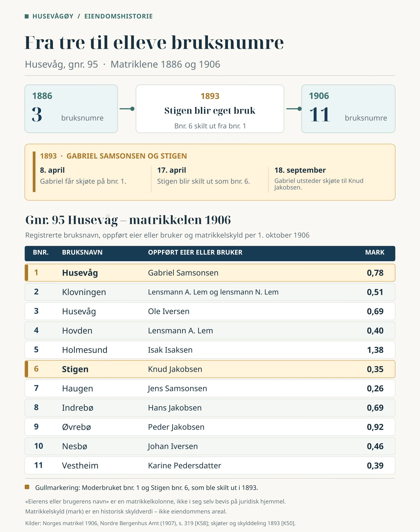
Task: Click Gabriel Samsonsen in row 1
Action: tap(183, 273)
